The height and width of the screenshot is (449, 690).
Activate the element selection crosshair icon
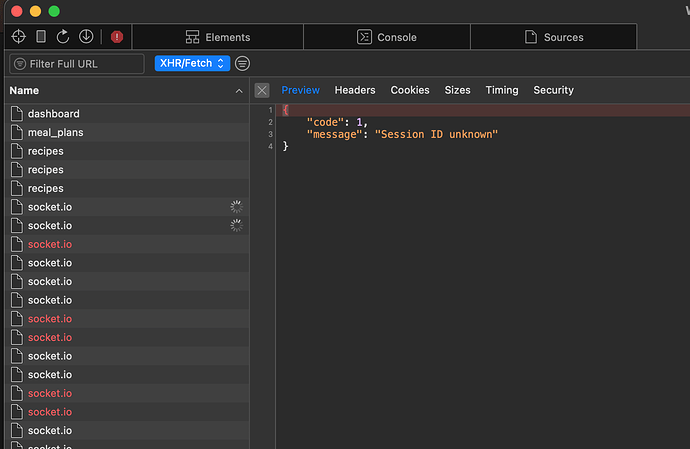click(18, 37)
